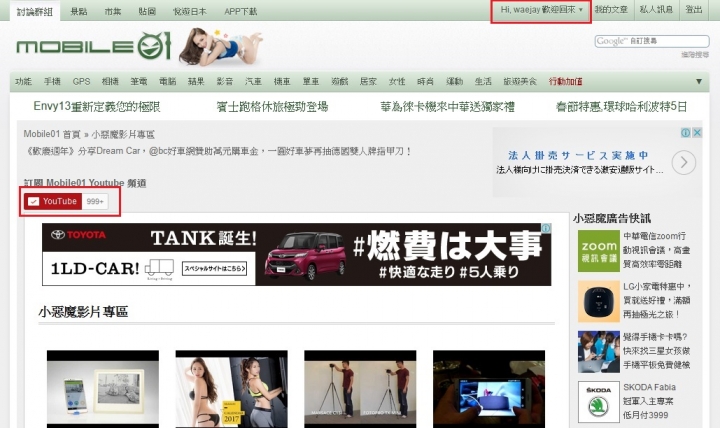This screenshot has width=720, height=428.
Task: Select the 運動 category
Action: 455,82
